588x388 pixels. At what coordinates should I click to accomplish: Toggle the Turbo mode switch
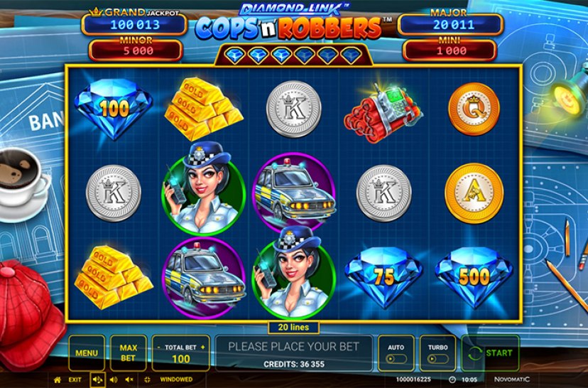coord(437,359)
